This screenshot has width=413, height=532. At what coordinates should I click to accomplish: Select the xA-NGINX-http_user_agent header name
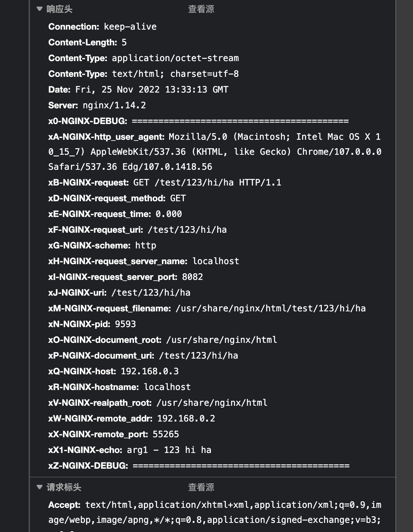[x=107, y=137]
